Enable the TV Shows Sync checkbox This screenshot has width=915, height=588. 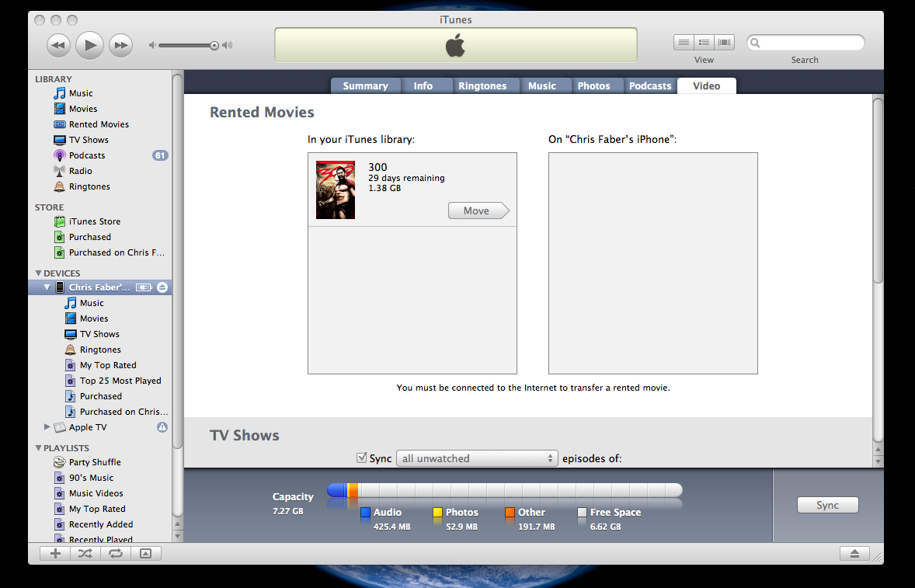[362, 458]
